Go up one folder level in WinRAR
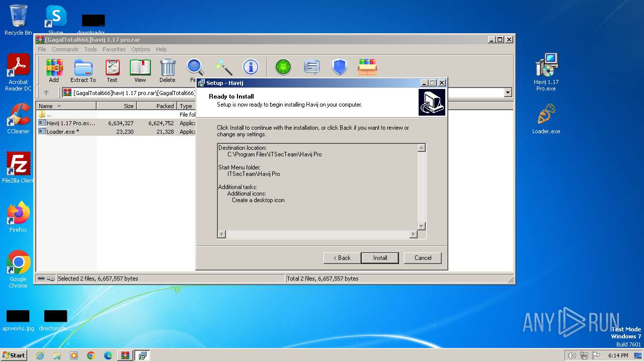The height and width of the screenshot is (362, 644). click(x=46, y=93)
